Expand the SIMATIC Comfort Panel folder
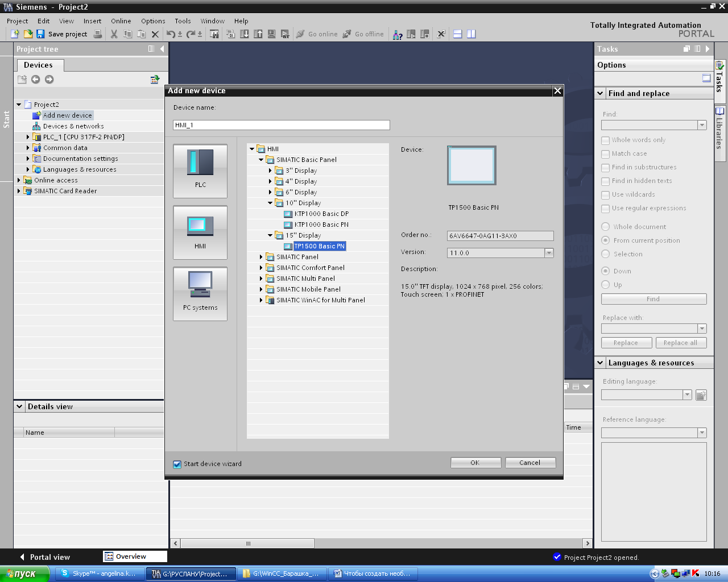 click(261, 268)
